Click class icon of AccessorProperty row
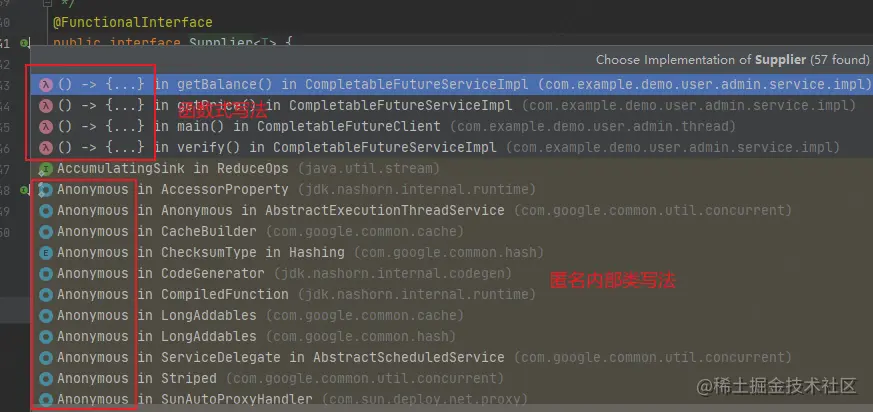Viewport: 873px width, 412px height. coord(46,190)
